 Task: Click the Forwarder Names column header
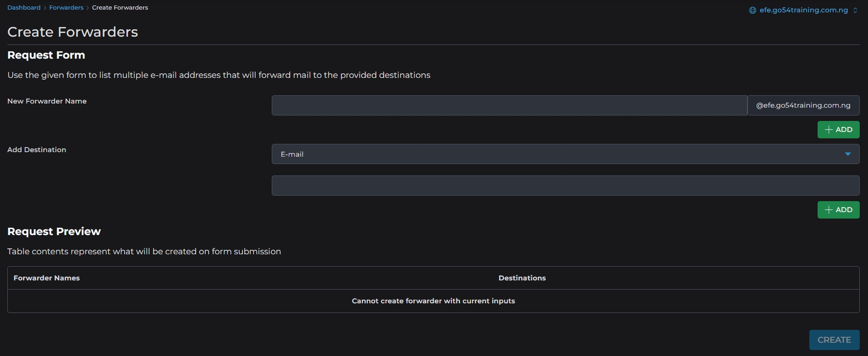click(47, 278)
